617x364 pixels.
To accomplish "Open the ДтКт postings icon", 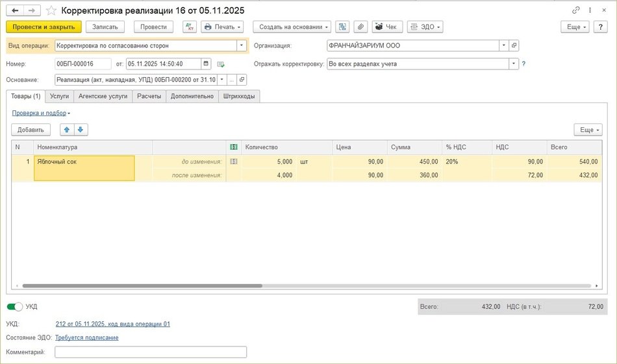I will click(x=190, y=27).
